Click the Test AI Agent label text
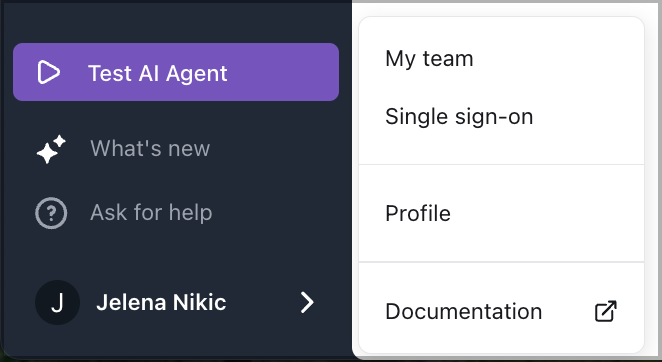Image resolution: width=662 pixels, height=362 pixels. pyautogui.click(x=157, y=73)
